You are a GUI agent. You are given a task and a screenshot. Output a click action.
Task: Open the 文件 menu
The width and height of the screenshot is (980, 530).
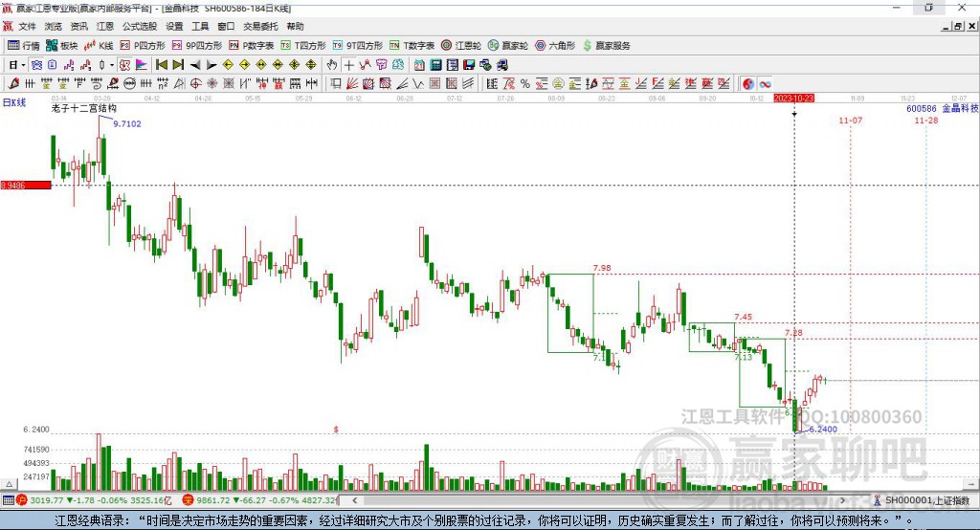pos(27,26)
